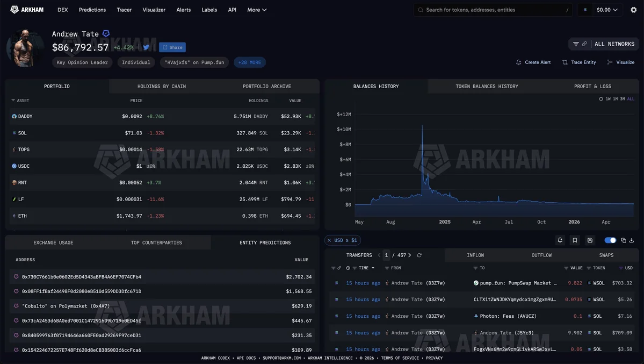Click Create Alert
The height and width of the screenshot is (364, 644).
tap(533, 62)
